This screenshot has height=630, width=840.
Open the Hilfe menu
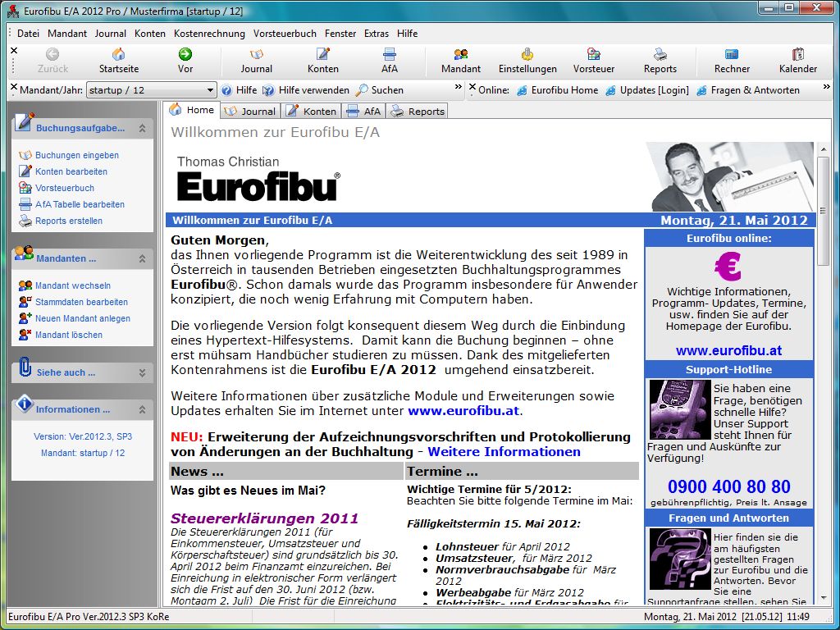407,33
